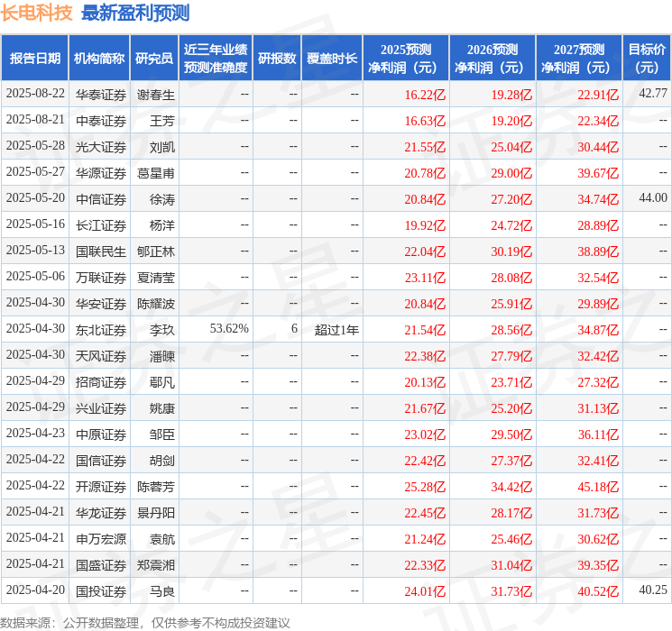The height and width of the screenshot is (631, 672).
Task: Select the 东北证券 institution cell
Action: pyautogui.click(x=101, y=330)
